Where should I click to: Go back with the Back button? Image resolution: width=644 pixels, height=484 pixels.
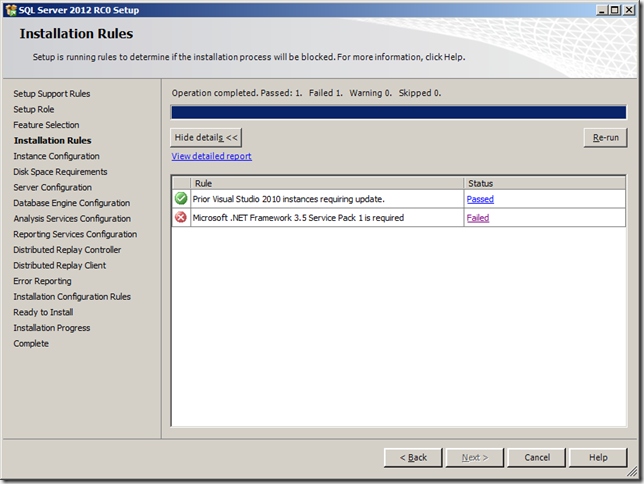[x=413, y=457]
